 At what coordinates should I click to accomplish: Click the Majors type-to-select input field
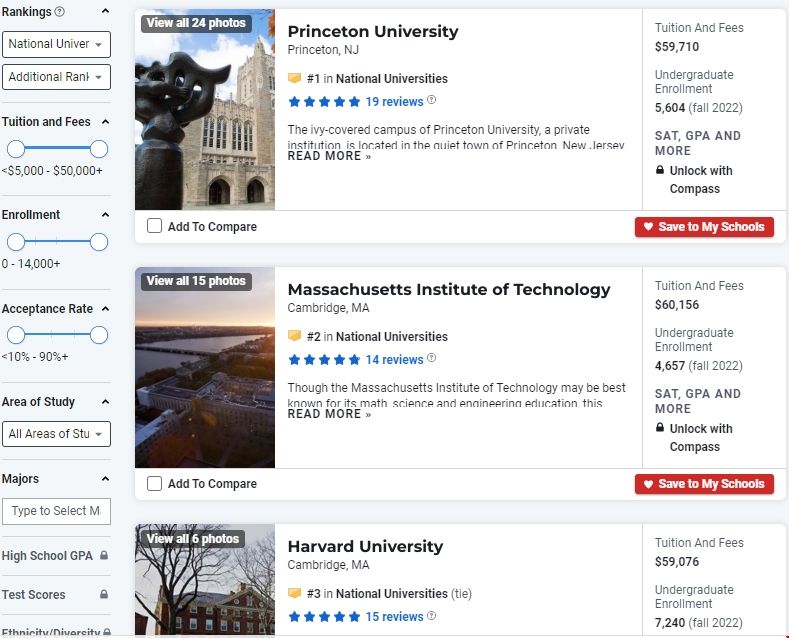pyautogui.click(x=56, y=511)
